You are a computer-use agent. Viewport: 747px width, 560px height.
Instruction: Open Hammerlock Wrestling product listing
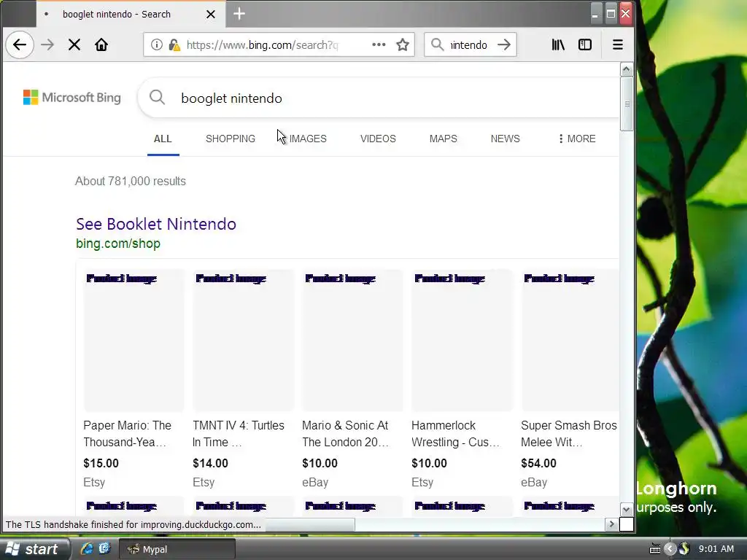[455, 434]
